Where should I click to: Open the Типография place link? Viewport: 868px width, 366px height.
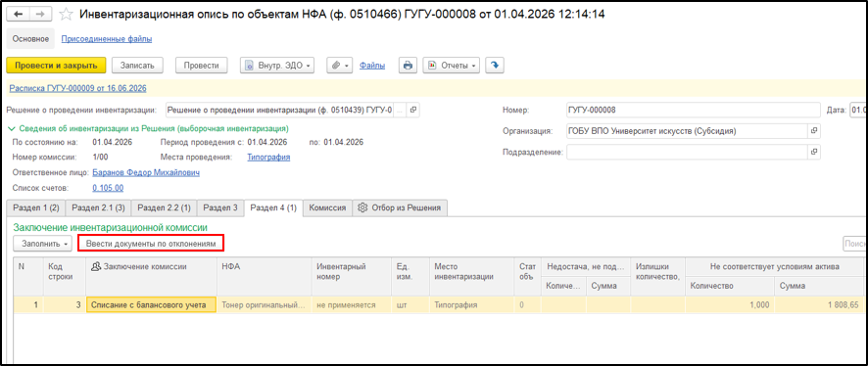point(268,157)
